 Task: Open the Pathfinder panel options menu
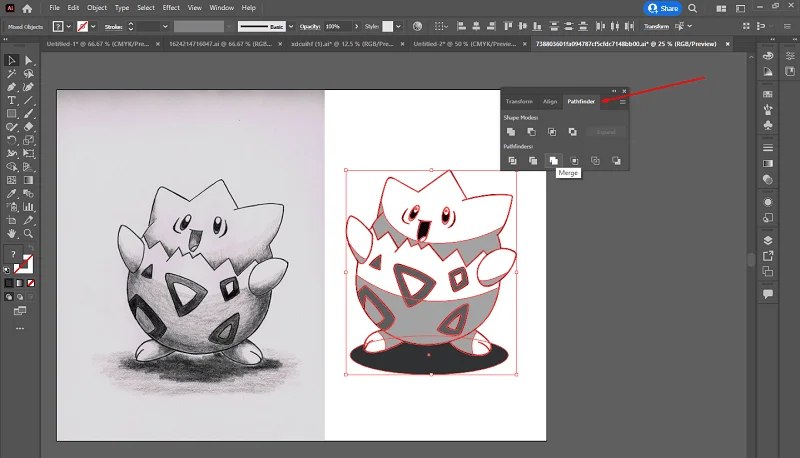[622, 102]
